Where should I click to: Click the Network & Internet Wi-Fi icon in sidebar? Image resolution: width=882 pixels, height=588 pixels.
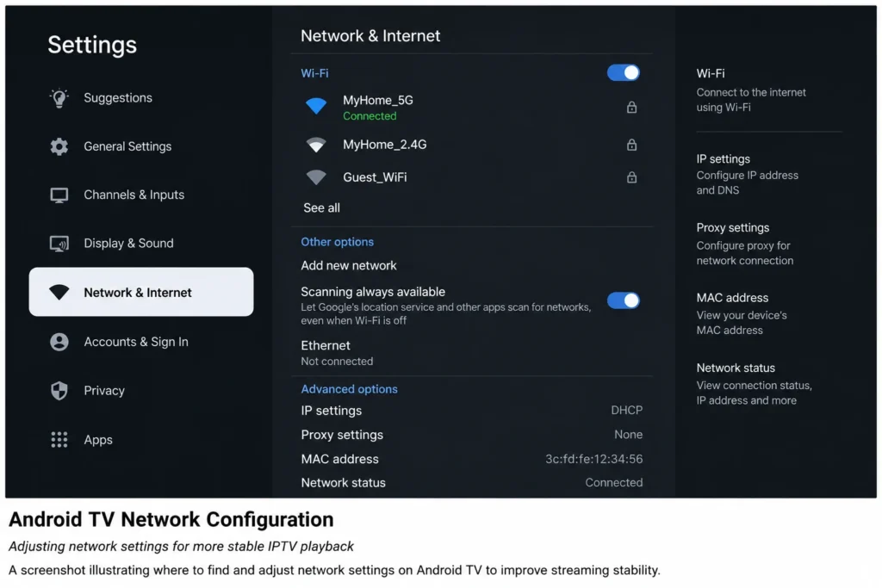(x=59, y=293)
